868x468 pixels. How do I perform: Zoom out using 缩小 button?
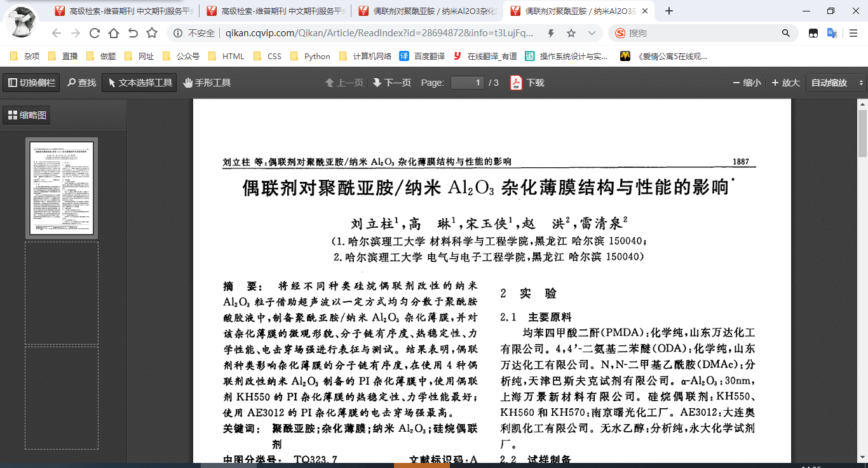(x=747, y=83)
